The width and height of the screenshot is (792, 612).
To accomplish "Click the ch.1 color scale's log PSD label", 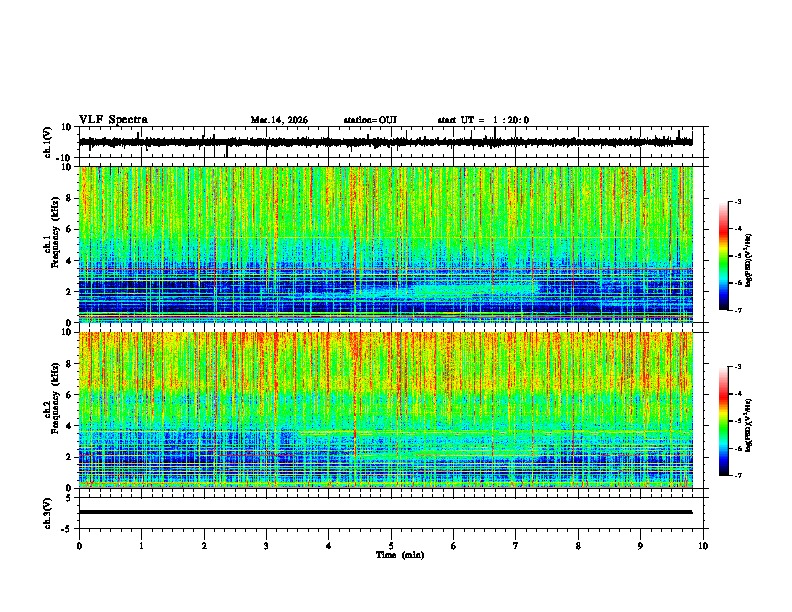I will point(748,261).
